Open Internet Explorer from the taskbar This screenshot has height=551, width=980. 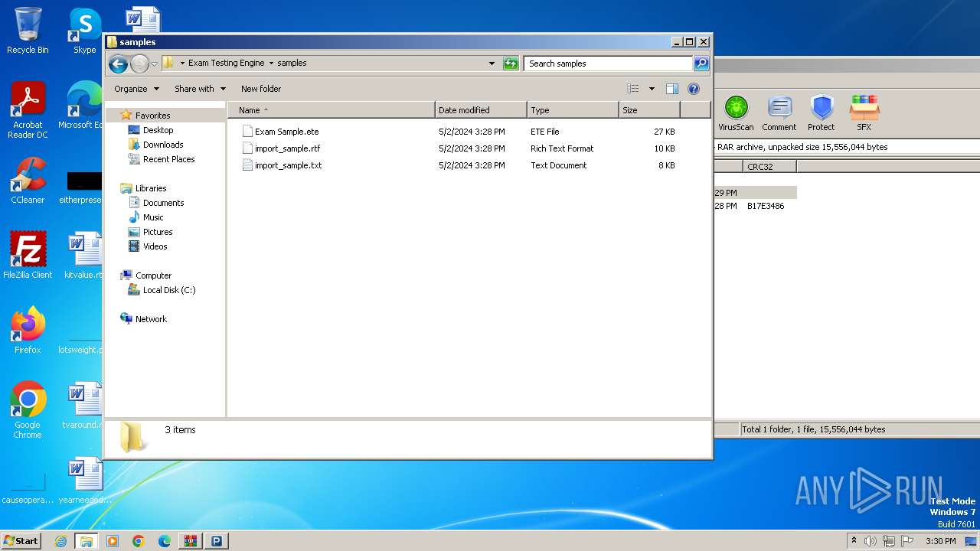tap(60, 541)
